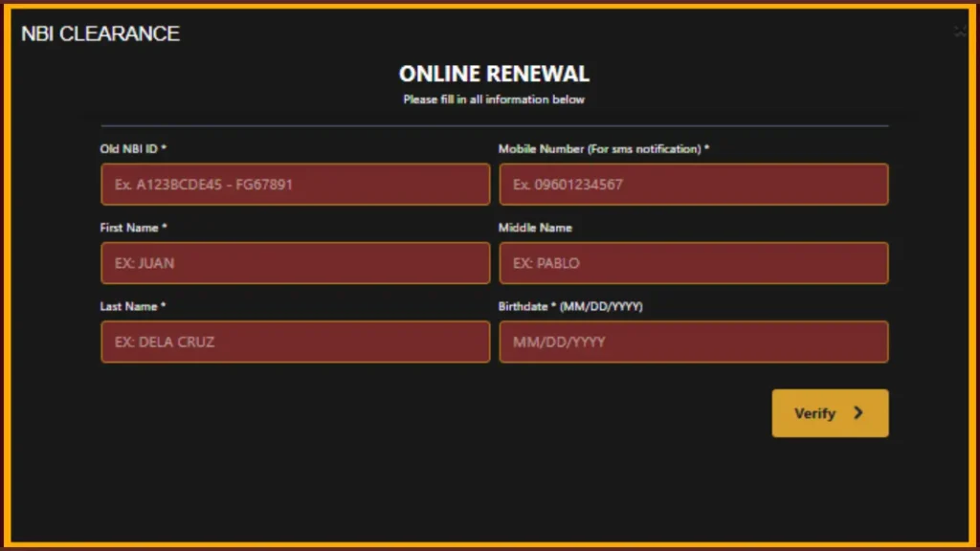Click the Last Name input field
Screen dimensions: 980x551
(x=295, y=342)
